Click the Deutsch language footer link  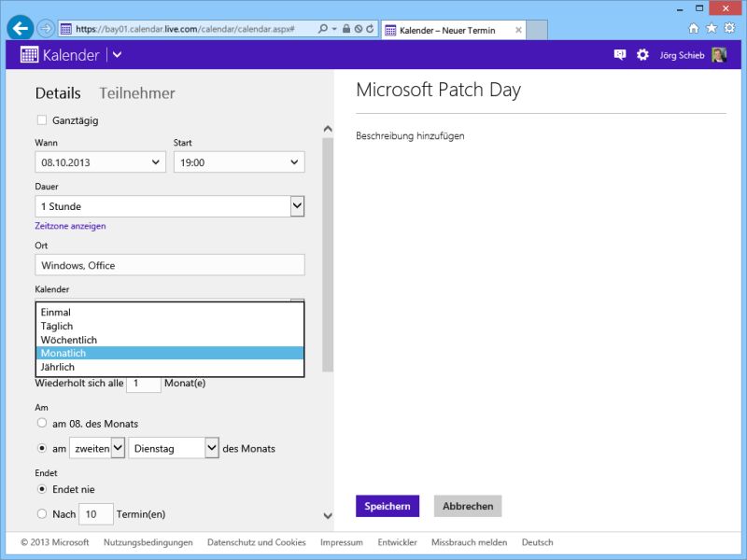538,542
